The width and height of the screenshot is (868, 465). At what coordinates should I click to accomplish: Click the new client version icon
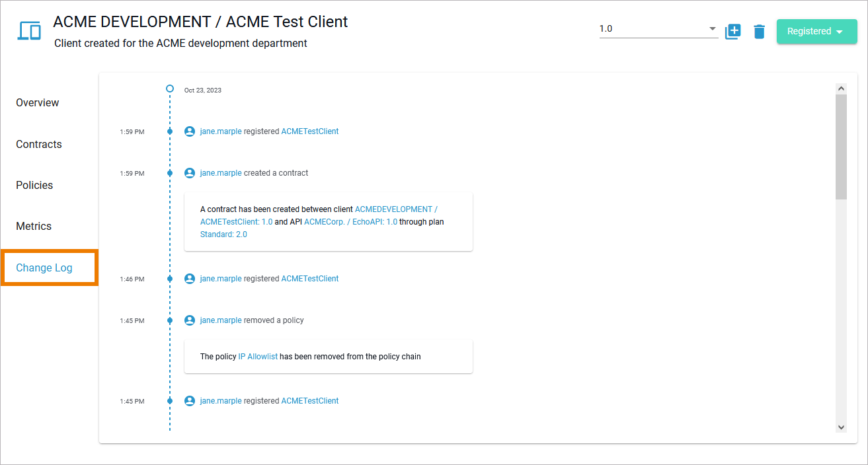pos(733,31)
